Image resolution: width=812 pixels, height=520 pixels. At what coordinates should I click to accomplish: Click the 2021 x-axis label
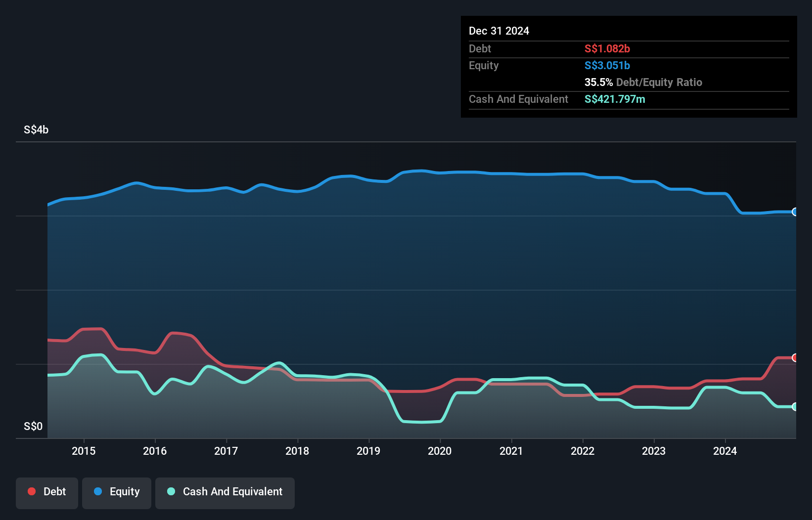(511, 451)
